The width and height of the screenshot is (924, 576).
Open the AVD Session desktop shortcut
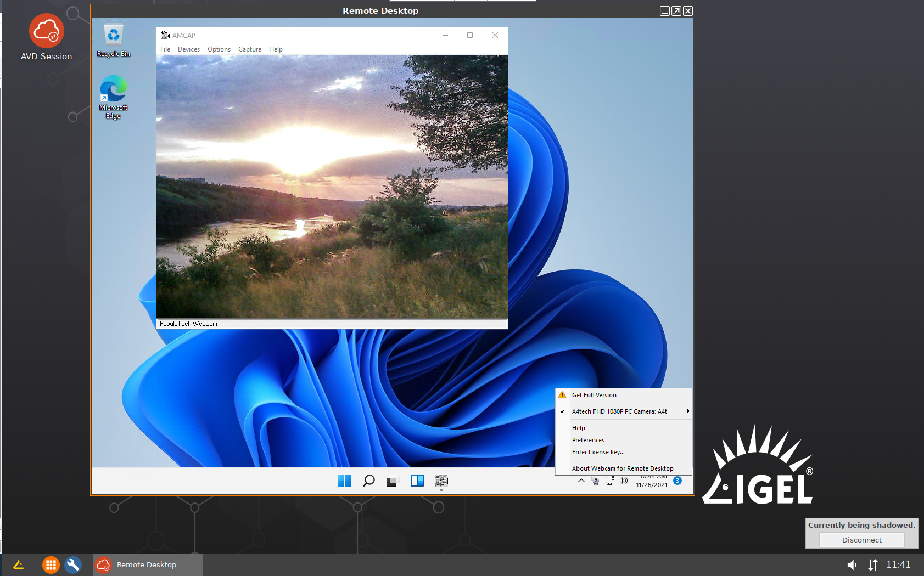(x=47, y=37)
